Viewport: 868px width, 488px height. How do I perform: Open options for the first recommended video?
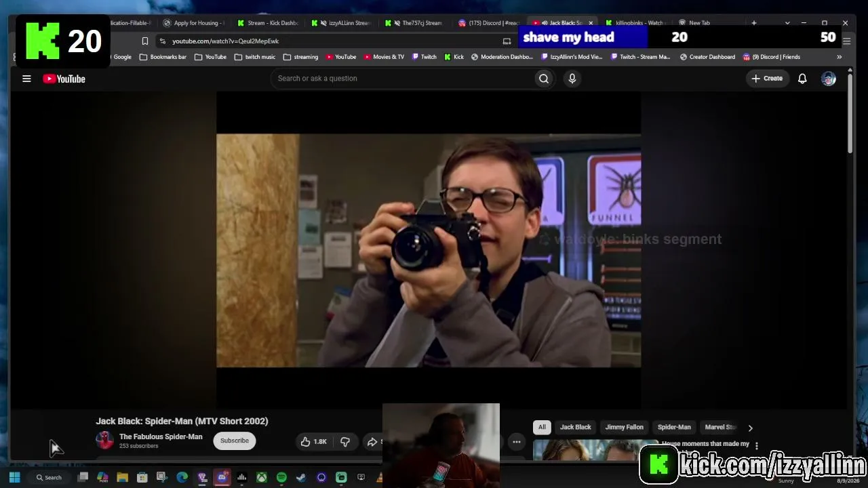tap(757, 446)
